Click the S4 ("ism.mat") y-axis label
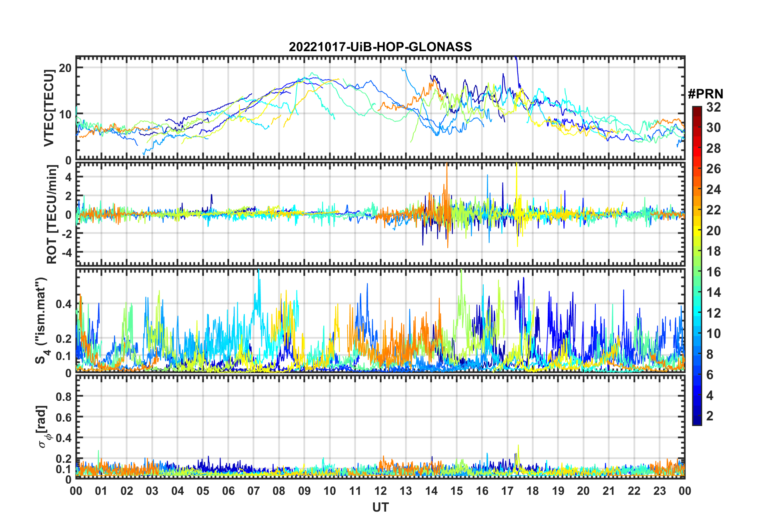Image resolution: width=761 pixels, height=532 pixels. click(41, 320)
